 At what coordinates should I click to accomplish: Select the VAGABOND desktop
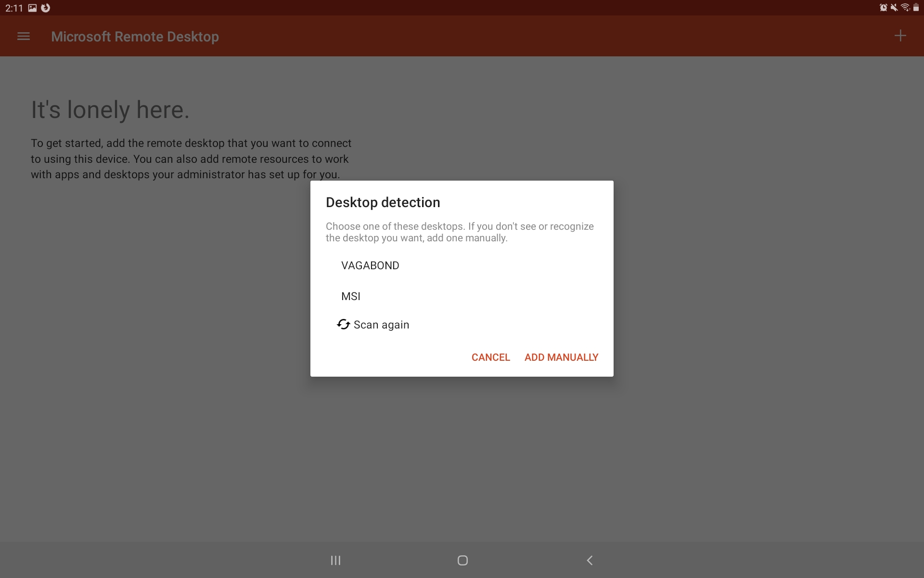(370, 265)
